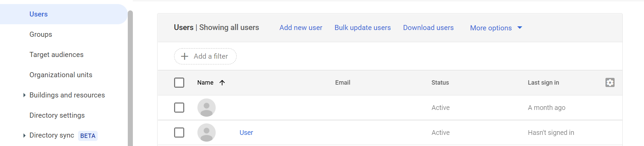Select Target audiences in the sidebar
The width and height of the screenshot is (644, 146).
pos(56,55)
